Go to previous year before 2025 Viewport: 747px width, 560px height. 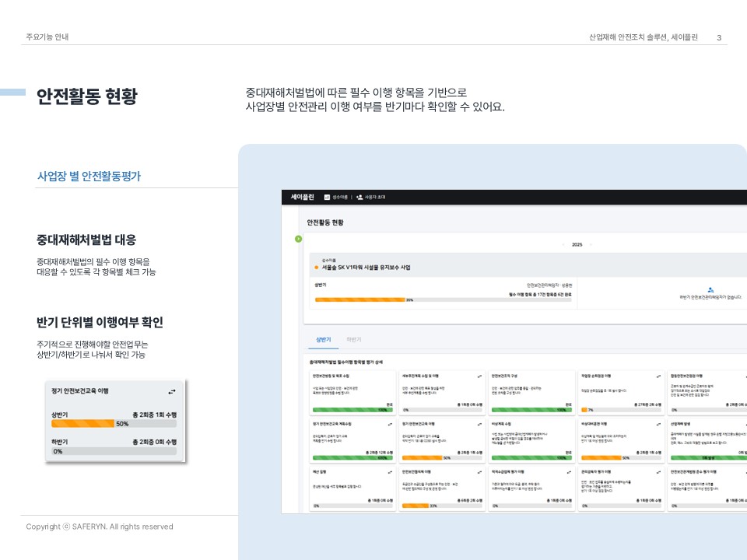click(562, 244)
